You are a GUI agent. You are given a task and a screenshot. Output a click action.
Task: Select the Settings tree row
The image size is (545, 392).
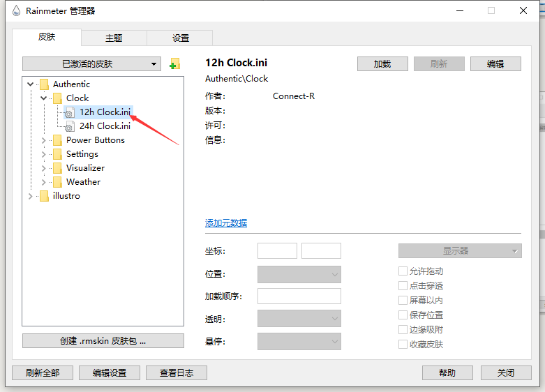[82, 154]
